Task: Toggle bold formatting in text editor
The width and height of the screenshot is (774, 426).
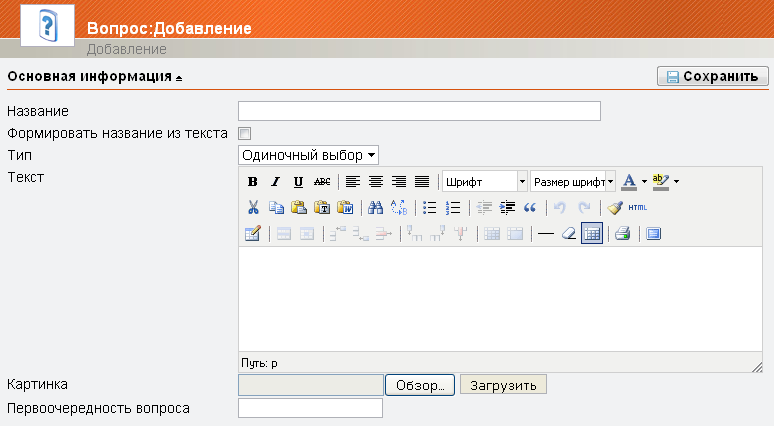Action: [x=253, y=182]
